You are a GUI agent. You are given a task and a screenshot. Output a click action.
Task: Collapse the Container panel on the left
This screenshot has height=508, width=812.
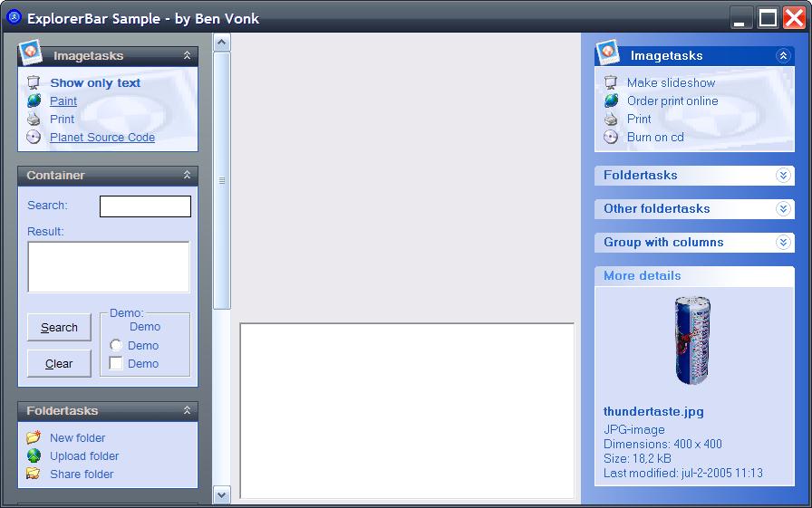click(187, 176)
